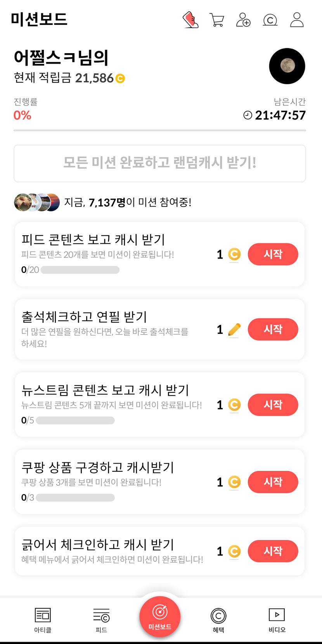Open the shopping cart
Image resolution: width=322 pixels, height=644 pixels.
[217, 20]
